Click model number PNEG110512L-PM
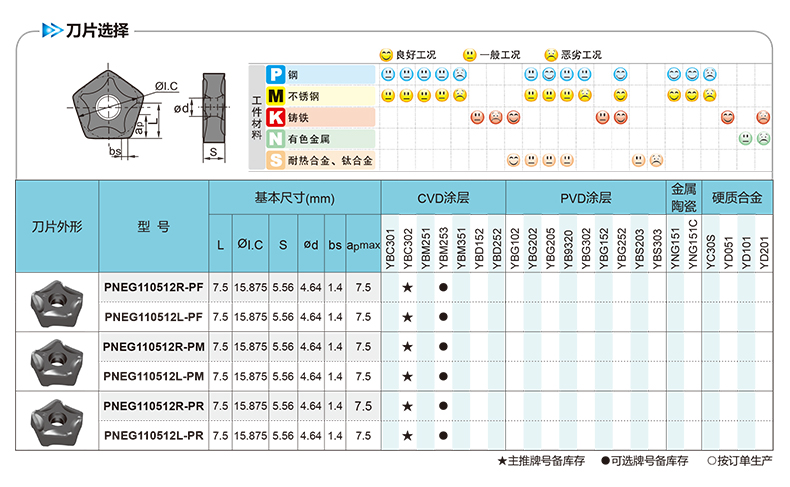The height and width of the screenshot is (487, 790). coord(154,376)
